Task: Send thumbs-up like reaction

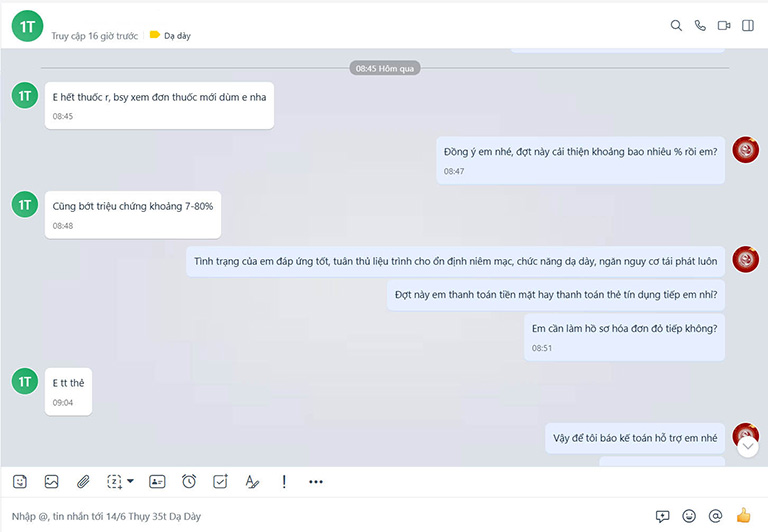Action: (743, 515)
